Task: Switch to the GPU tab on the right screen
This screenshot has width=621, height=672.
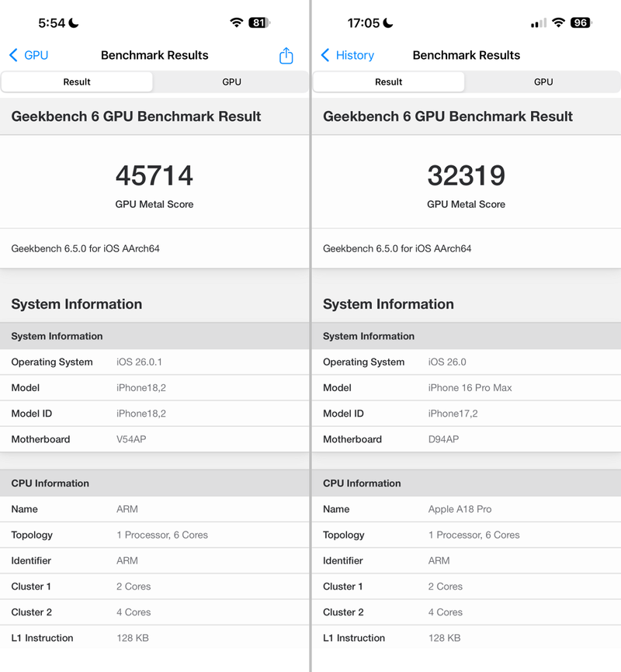Action: [543, 81]
